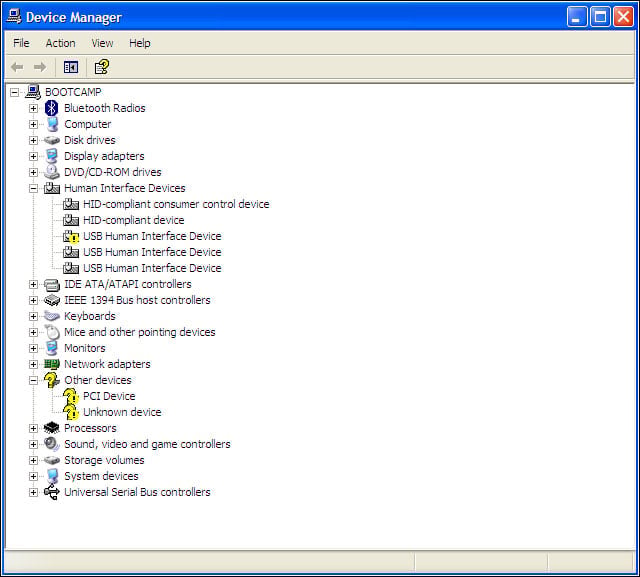Open the File menu
The image size is (640, 577).
click(21, 43)
